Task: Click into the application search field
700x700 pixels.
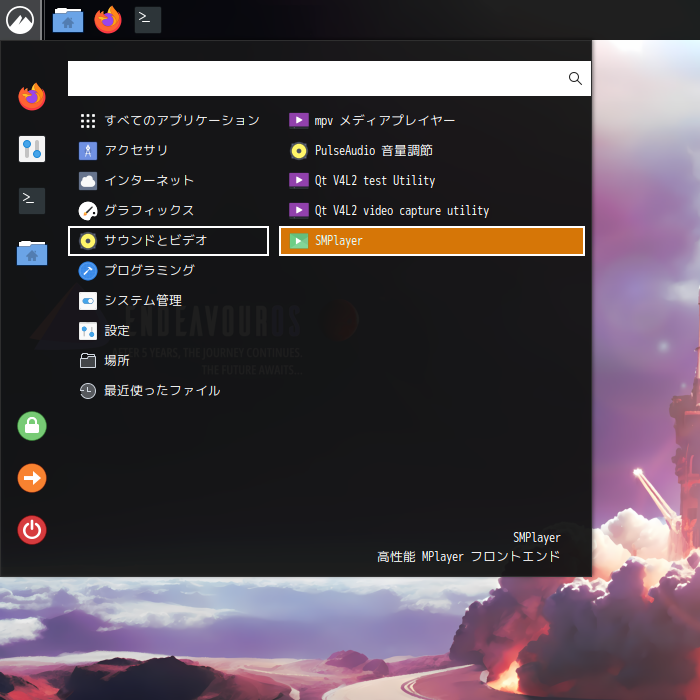Action: pyautogui.click(x=329, y=79)
